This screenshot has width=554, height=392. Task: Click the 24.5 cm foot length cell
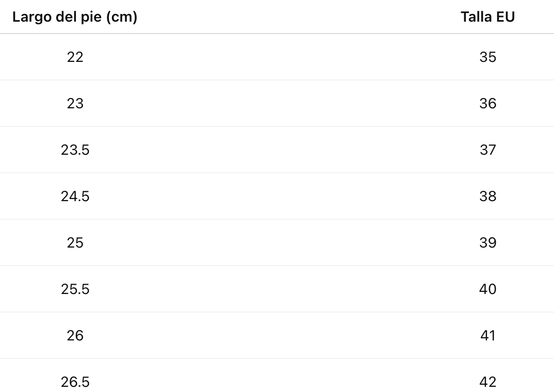tap(75, 196)
